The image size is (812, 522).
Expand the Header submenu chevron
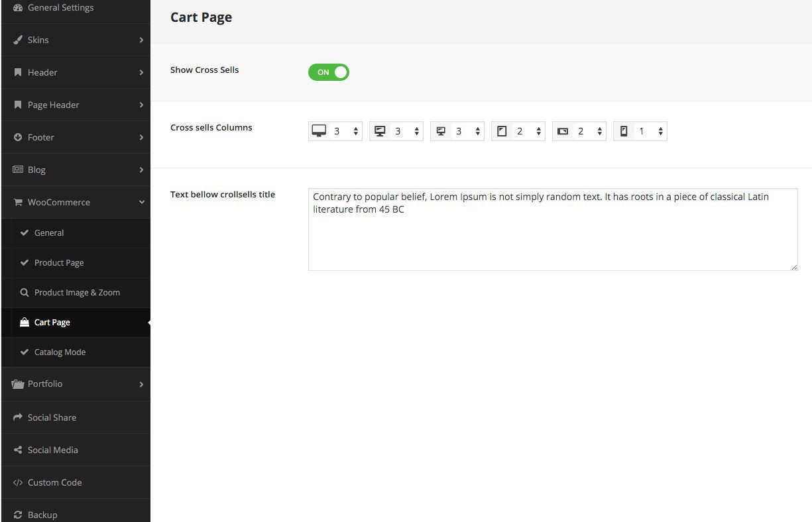(141, 72)
